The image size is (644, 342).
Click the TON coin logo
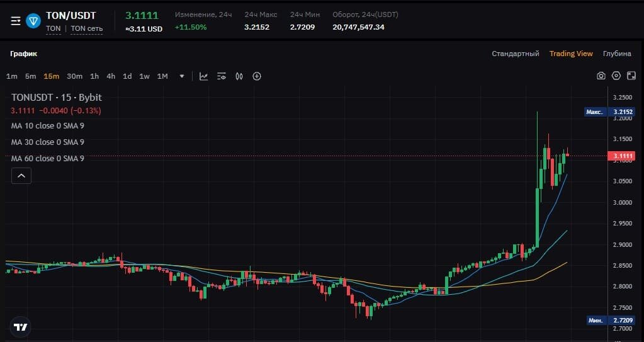(33, 21)
